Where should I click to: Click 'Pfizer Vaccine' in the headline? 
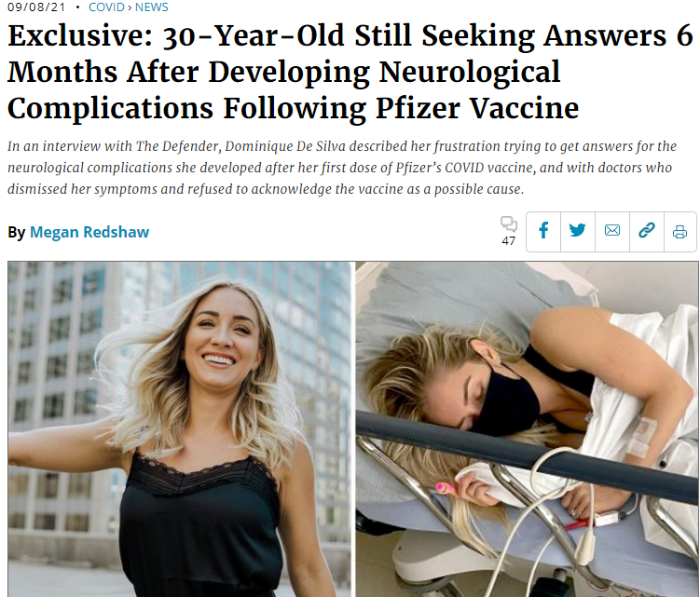(477, 108)
